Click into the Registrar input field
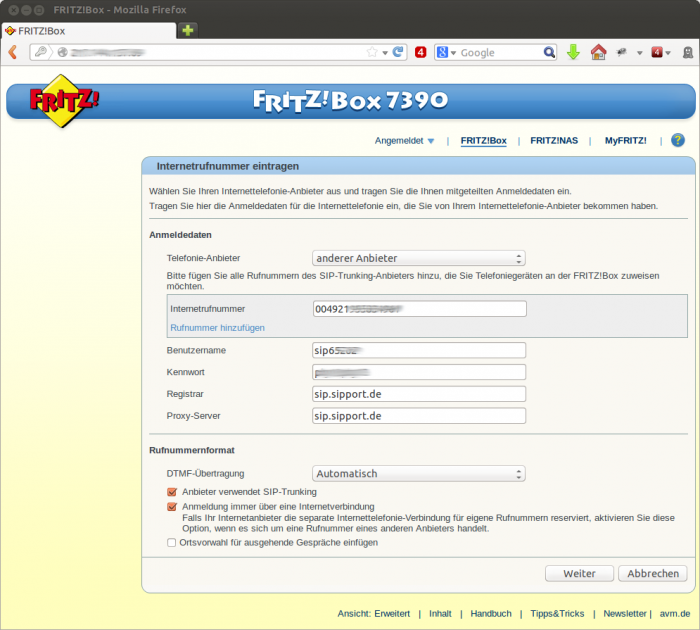This screenshot has width=700, height=630. pos(419,394)
